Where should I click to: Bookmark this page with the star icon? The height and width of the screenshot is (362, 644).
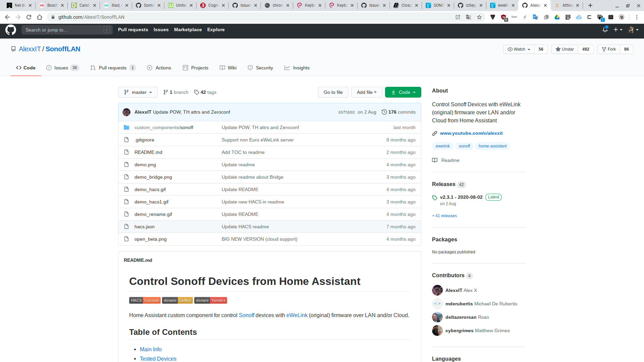pyautogui.click(x=479, y=17)
